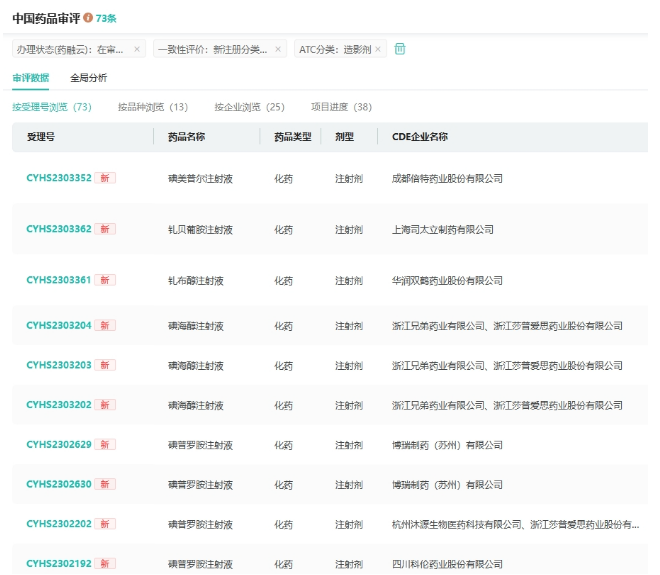Click the 药品名称 column header
The height and width of the screenshot is (575, 660).
point(186,137)
